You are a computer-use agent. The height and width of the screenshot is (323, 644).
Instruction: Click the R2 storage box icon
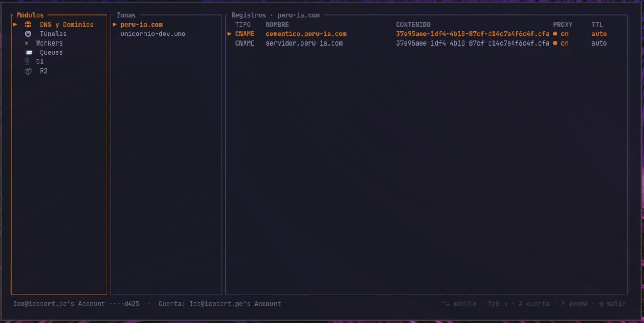[x=28, y=71]
